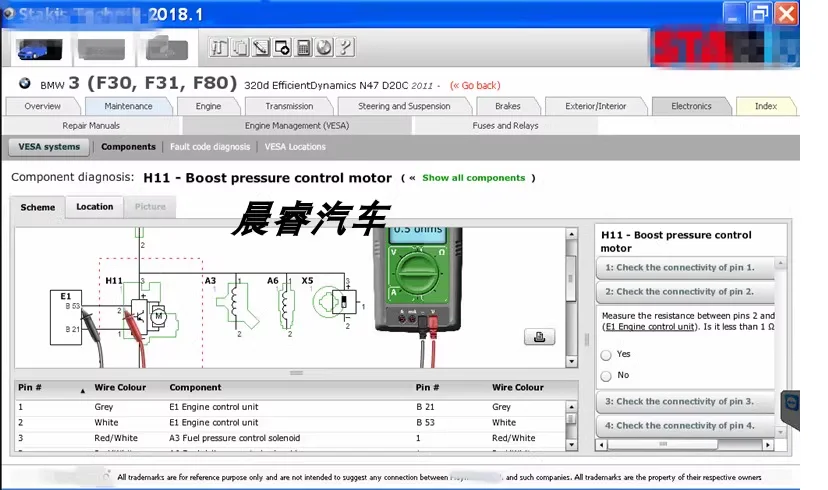Image resolution: width=828 pixels, height=490 pixels.
Task: Click the VESA systems button
Action: [x=49, y=147]
